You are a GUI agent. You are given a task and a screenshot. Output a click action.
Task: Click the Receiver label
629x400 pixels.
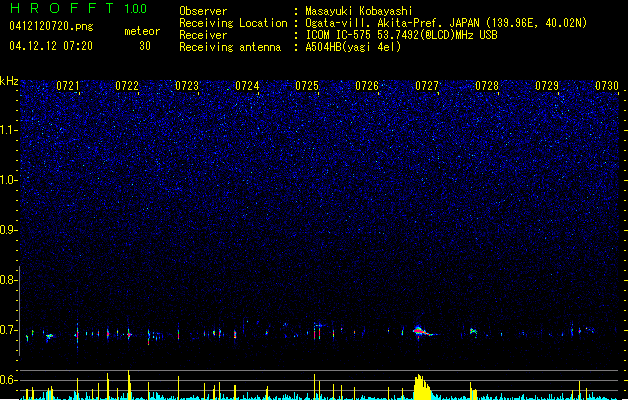tap(203, 35)
